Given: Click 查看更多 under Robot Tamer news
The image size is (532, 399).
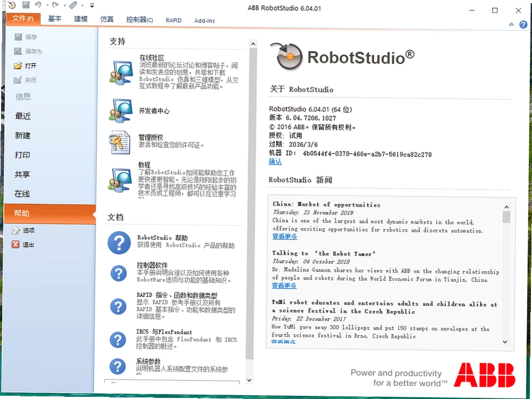Looking at the screenshot, I should [284, 286].
